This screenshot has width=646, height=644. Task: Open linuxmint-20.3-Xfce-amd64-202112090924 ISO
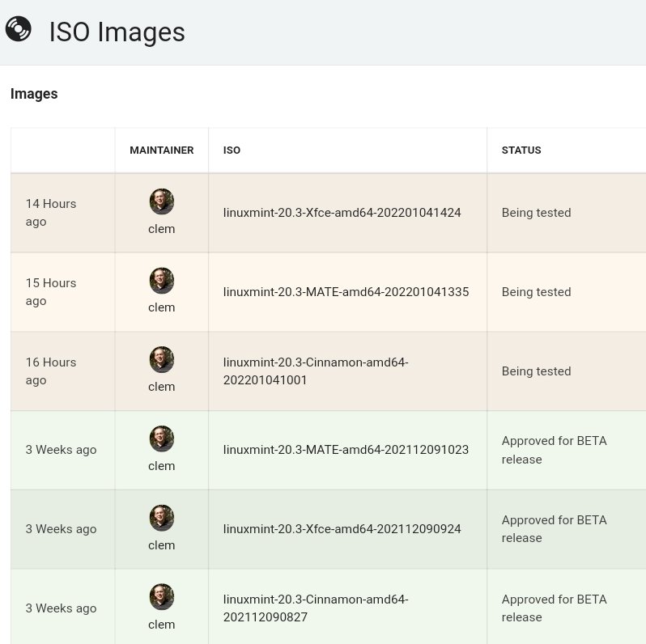(342, 528)
